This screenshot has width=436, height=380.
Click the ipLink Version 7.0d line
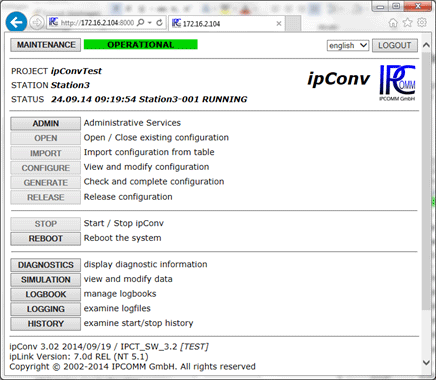(x=79, y=357)
